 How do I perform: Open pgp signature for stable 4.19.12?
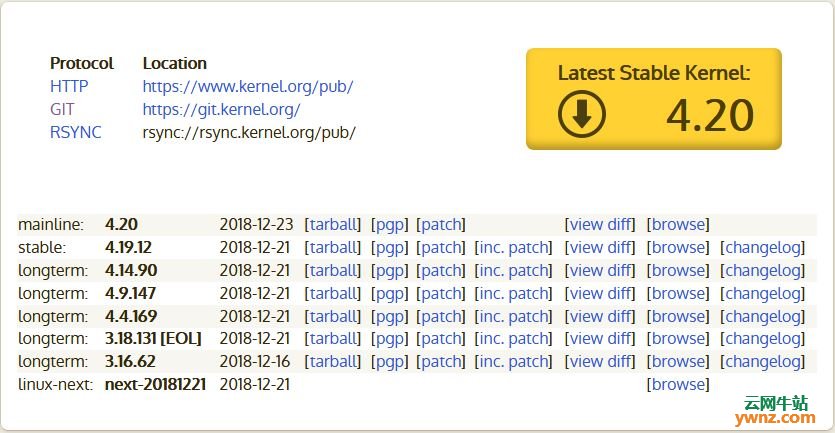390,247
